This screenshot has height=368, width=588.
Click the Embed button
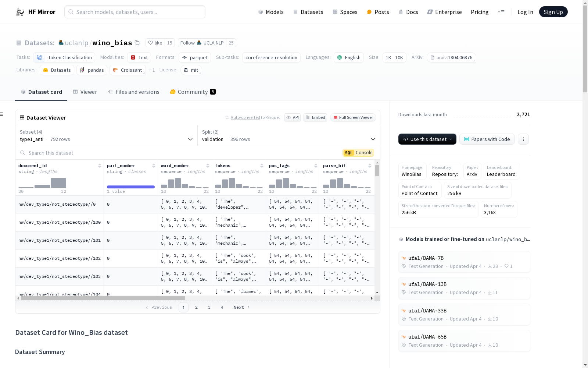(x=315, y=117)
